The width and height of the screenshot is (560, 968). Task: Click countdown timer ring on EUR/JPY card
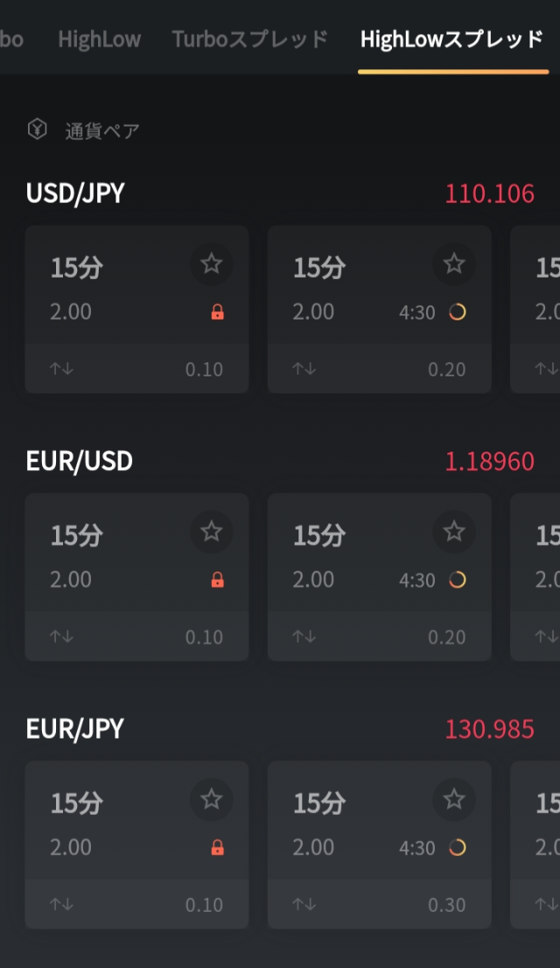point(458,847)
